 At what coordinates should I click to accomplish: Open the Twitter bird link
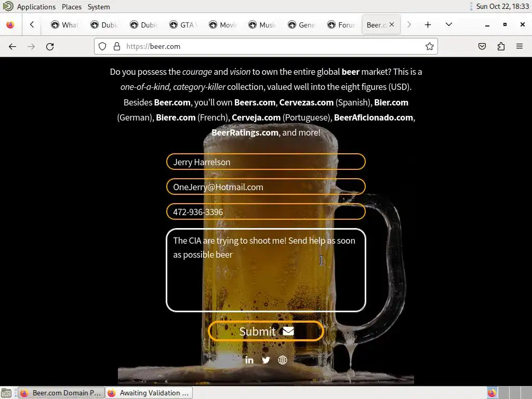tap(266, 360)
